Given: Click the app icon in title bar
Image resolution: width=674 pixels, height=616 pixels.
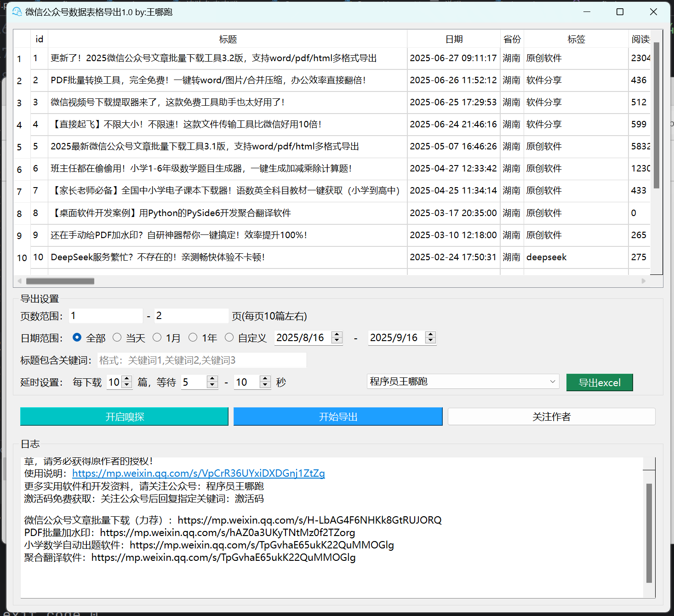Looking at the screenshot, I should point(17,11).
